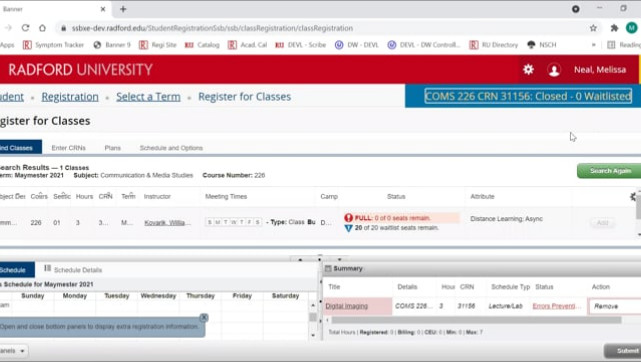
Task: Select the Find Classes tab
Action: 20,147
